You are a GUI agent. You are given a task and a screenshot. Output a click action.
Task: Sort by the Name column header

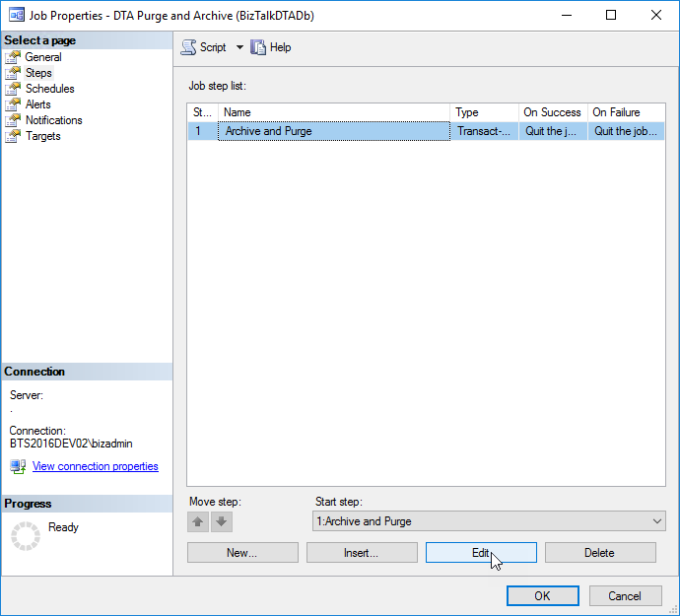click(x=334, y=112)
